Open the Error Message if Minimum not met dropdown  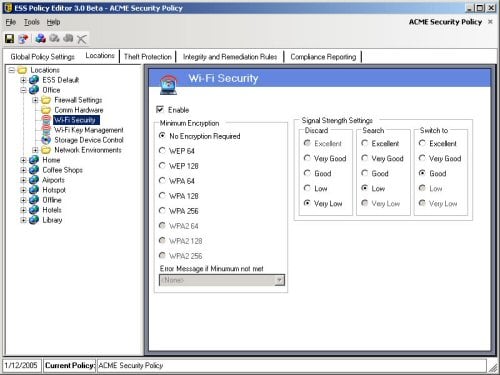[280, 280]
